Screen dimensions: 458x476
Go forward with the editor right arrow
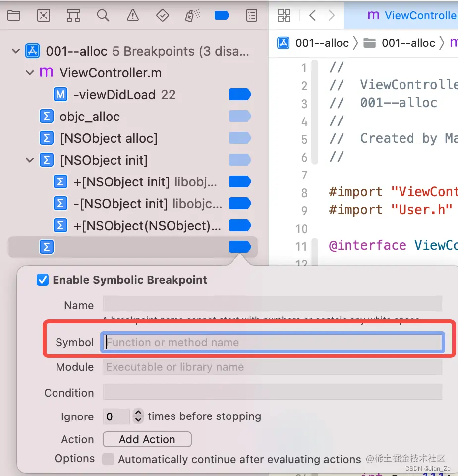[332, 15]
